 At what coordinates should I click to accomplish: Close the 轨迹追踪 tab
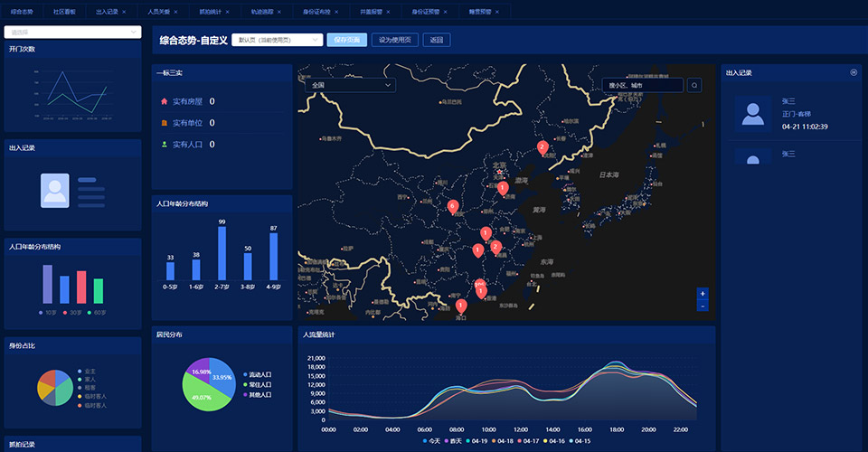point(278,12)
